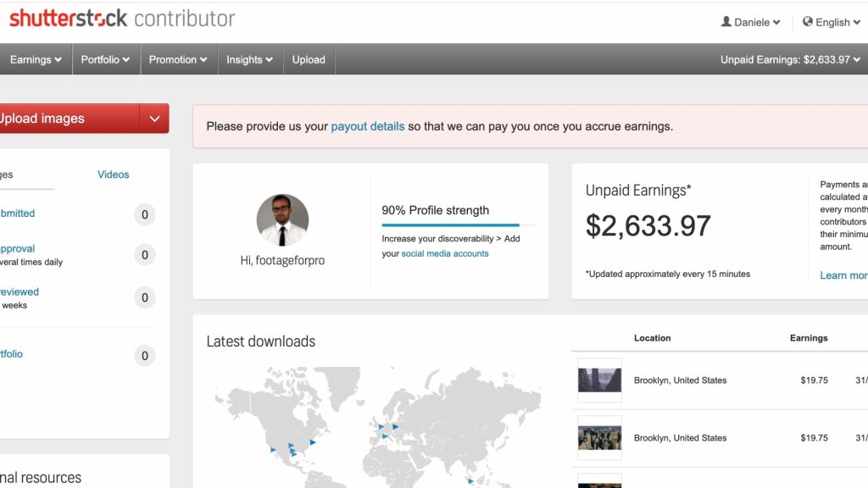Click the footageforpro profile avatar photo
The height and width of the screenshot is (488, 868).
[282, 220]
